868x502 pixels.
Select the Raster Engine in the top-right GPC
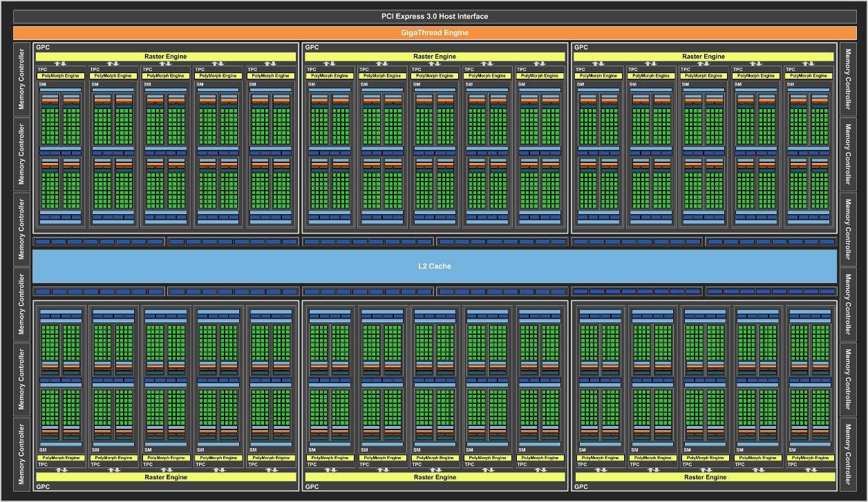(x=704, y=56)
